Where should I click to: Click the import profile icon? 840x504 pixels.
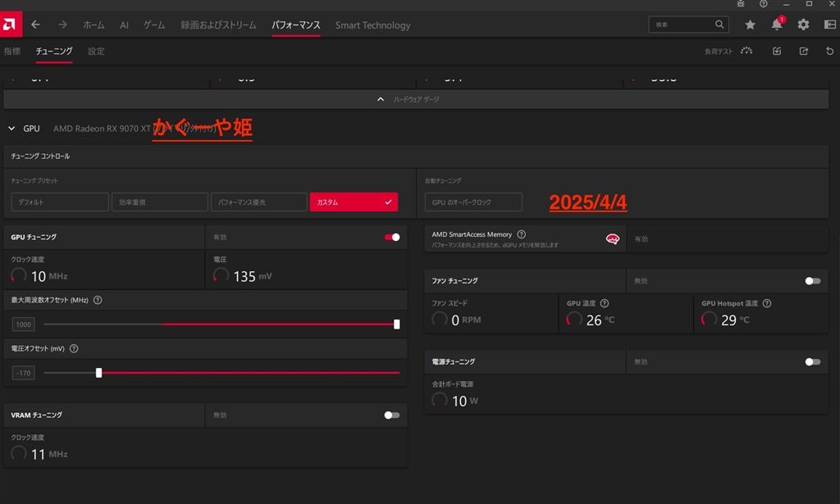[x=777, y=51]
